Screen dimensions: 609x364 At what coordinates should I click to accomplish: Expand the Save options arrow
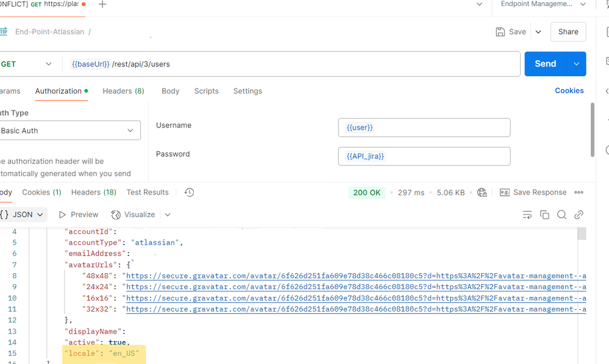pos(538,32)
